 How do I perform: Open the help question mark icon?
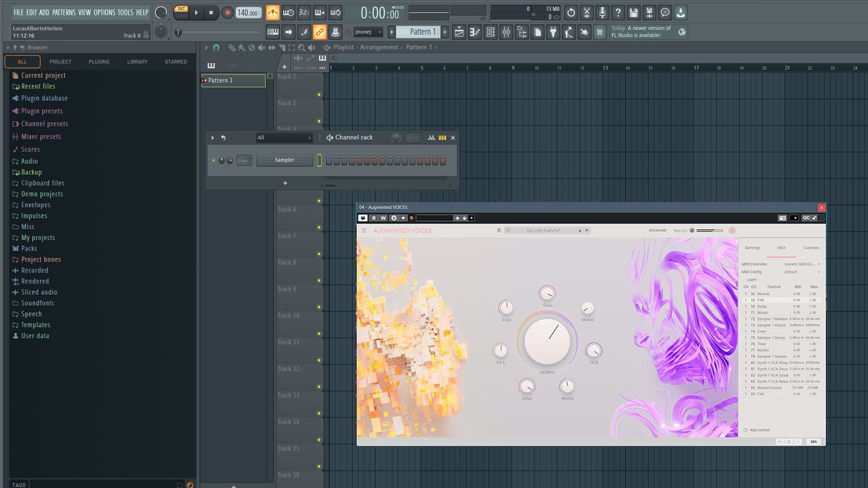pos(618,12)
